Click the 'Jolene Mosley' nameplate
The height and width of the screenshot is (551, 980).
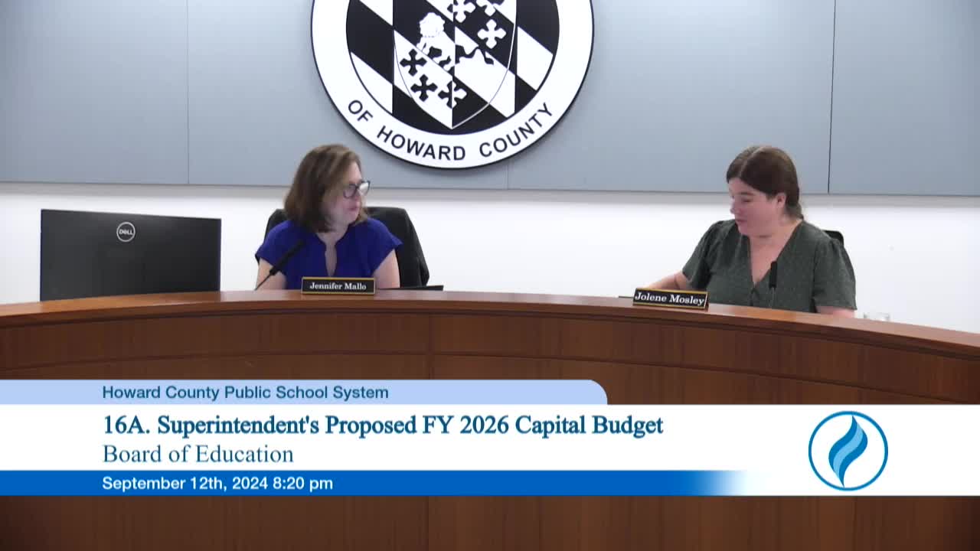point(671,298)
